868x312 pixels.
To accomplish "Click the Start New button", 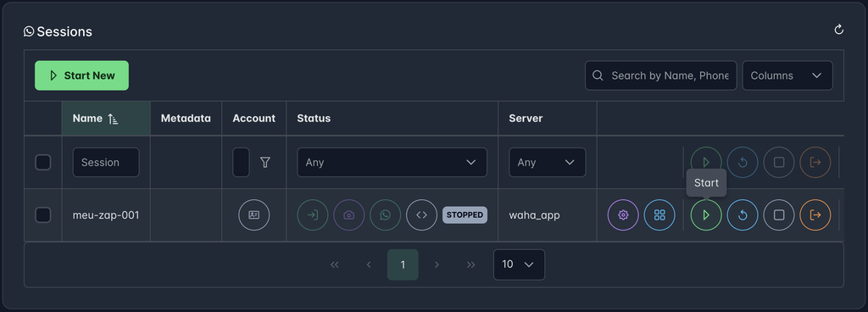I will click(82, 75).
